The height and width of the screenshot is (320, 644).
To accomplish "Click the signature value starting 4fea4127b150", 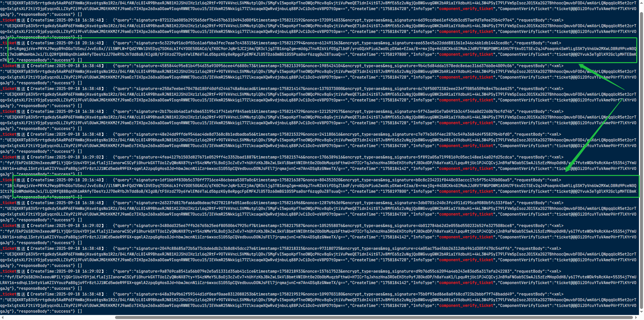I will 206,157.
